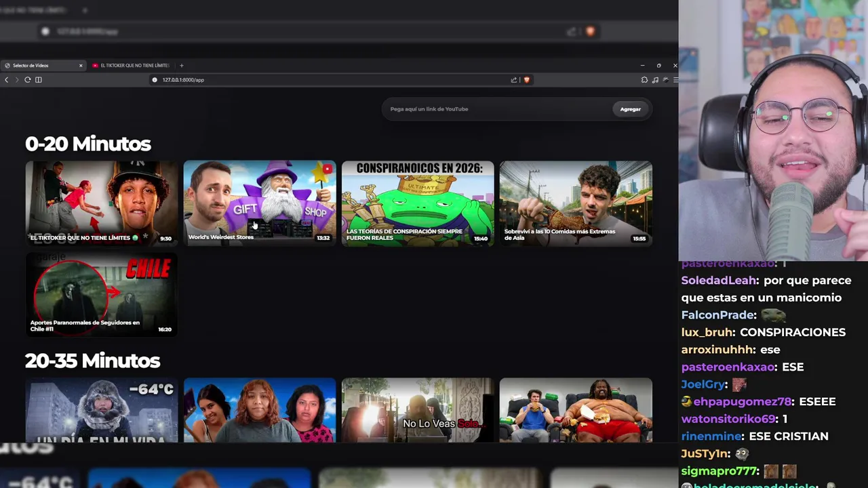868x488 pixels.
Task: Open Sobreviví a las 10 Comidas más Extremas video
Action: pyautogui.click(x=576, y=203)
